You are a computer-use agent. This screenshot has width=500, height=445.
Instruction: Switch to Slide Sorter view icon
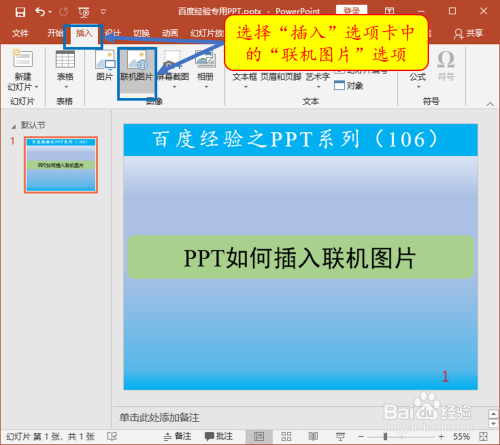[286, 436]
